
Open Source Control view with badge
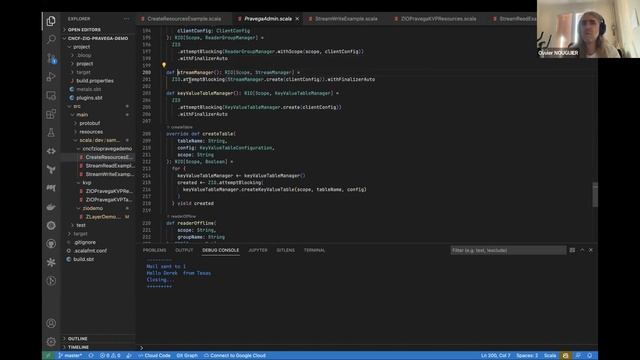point(51,58)
